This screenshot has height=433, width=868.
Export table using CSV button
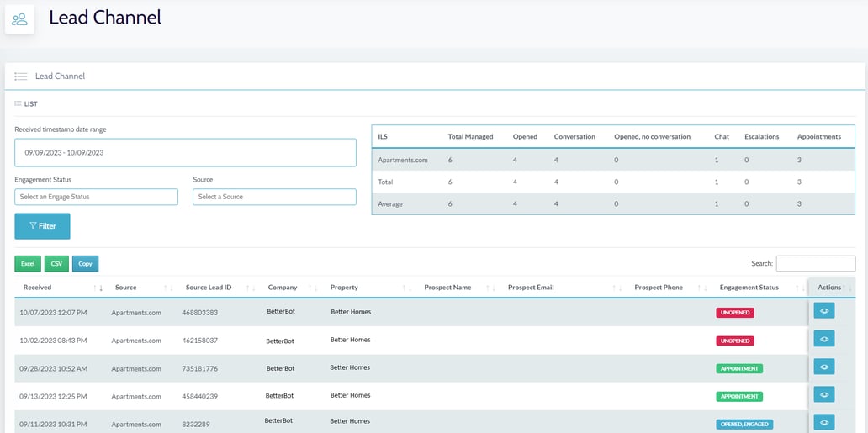point(56,263)
